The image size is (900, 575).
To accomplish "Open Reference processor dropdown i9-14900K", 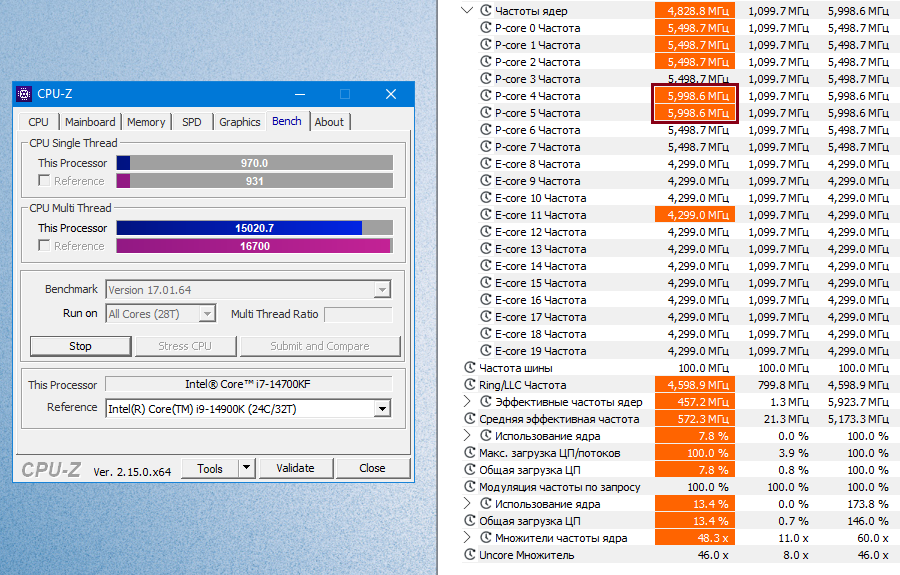I will click(x=382, y=409).
